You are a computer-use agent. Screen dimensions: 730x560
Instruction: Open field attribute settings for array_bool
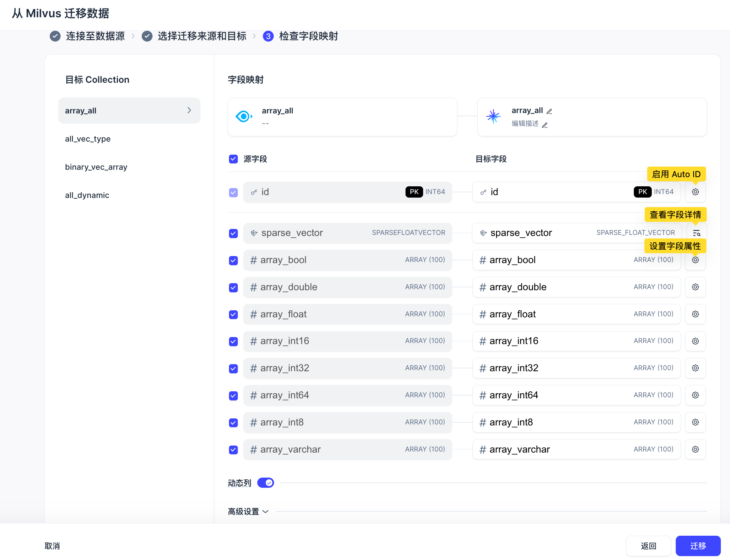tap(695, 260)
